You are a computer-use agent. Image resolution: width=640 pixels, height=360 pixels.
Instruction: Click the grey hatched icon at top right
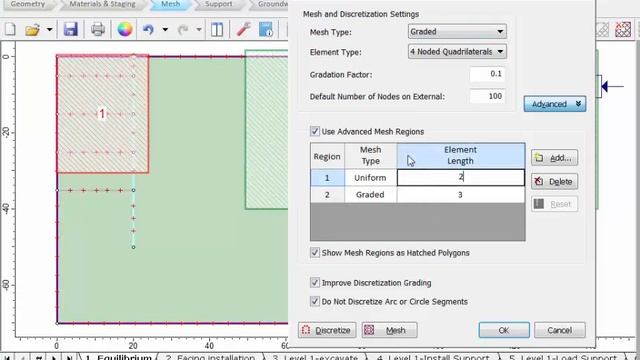(x=602, y=29)
